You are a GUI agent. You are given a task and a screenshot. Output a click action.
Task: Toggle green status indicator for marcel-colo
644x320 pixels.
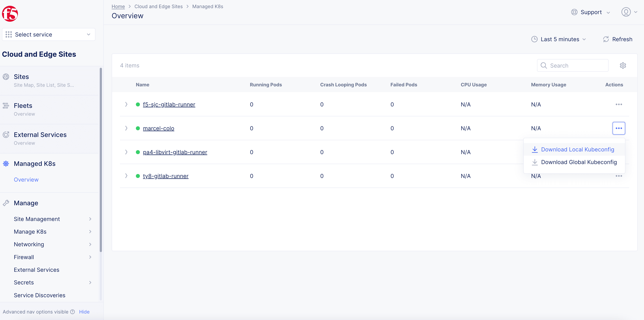pyautogui.click(x=138, y=128)
